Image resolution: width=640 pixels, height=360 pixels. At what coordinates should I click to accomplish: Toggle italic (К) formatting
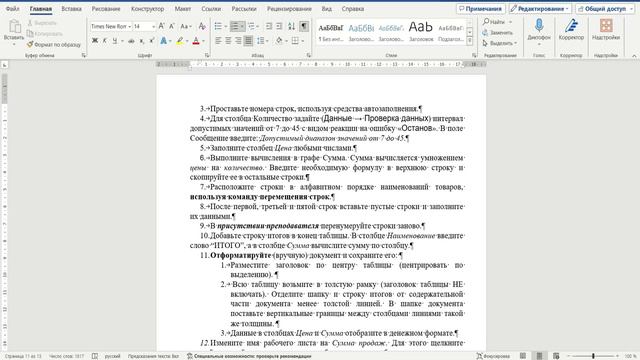click(105, 41)
